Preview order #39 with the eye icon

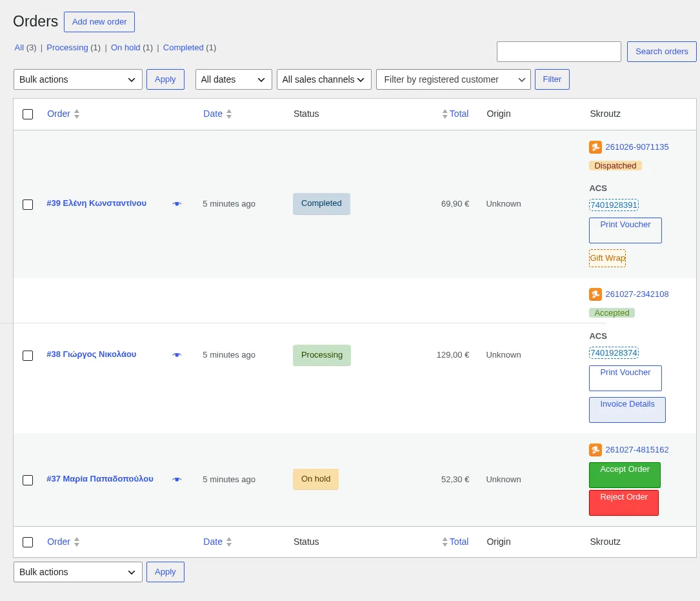(x=177, y=204)
